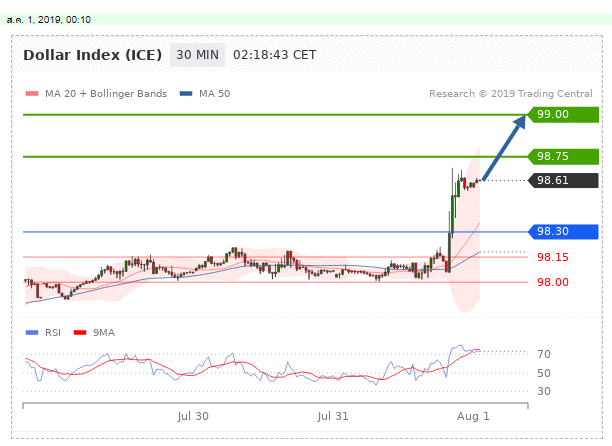Viewport: 612px width, 446px height.
Task: Click the RSI 50 level label
Action: pyautogui.click(x=544, y=373)
